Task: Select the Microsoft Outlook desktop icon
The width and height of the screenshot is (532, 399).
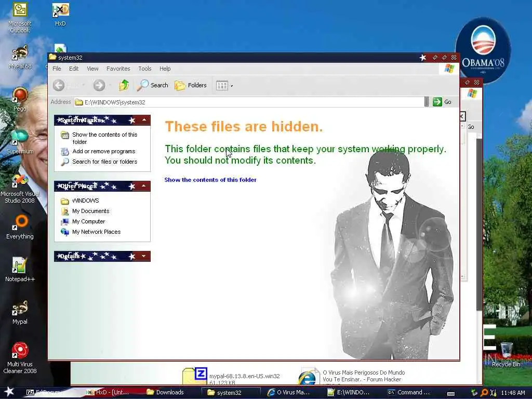Action: [x=20, y=18]
